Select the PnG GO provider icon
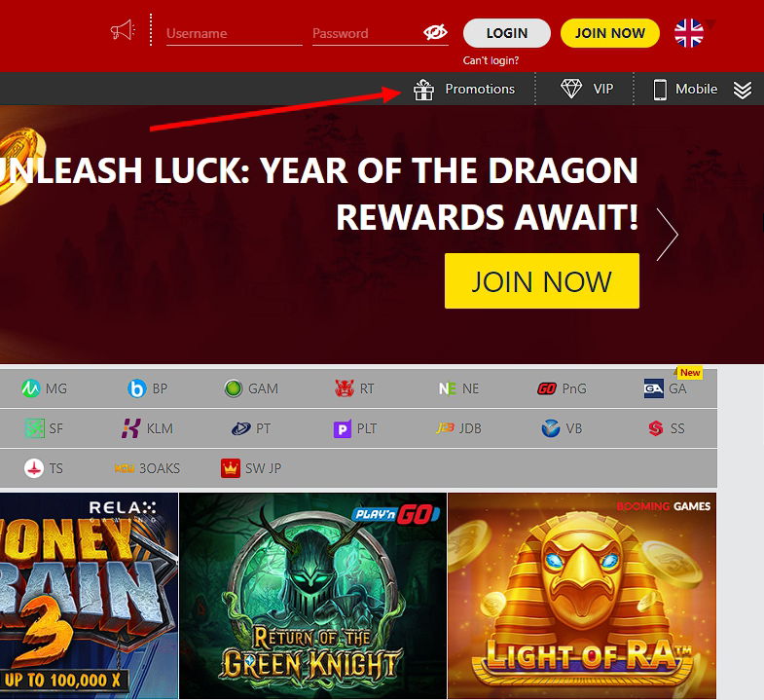The image size is (764, 700). click(562, 388)
